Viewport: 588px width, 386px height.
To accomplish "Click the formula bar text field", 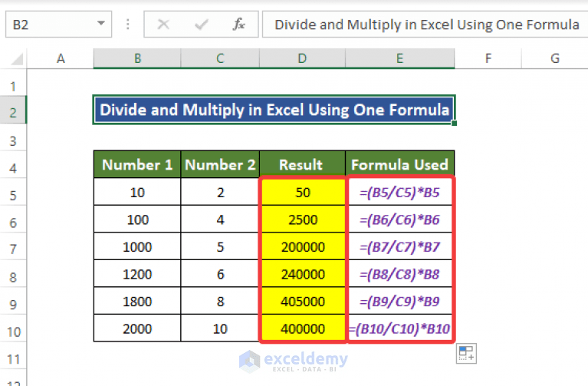I will click(425, 25).
